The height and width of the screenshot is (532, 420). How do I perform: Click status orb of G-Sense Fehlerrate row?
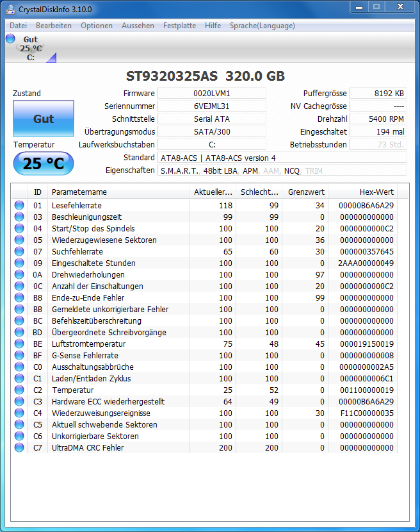tap(19, 355)
